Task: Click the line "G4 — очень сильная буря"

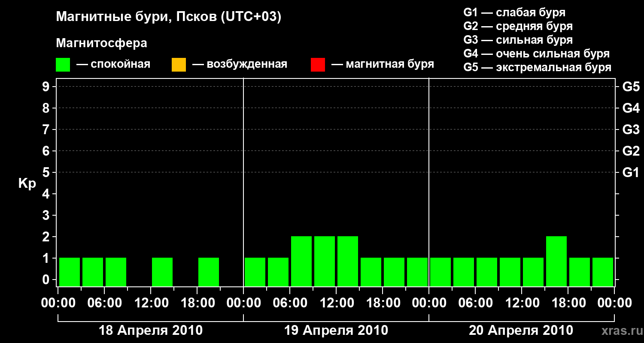Action: tap(536, 54)
